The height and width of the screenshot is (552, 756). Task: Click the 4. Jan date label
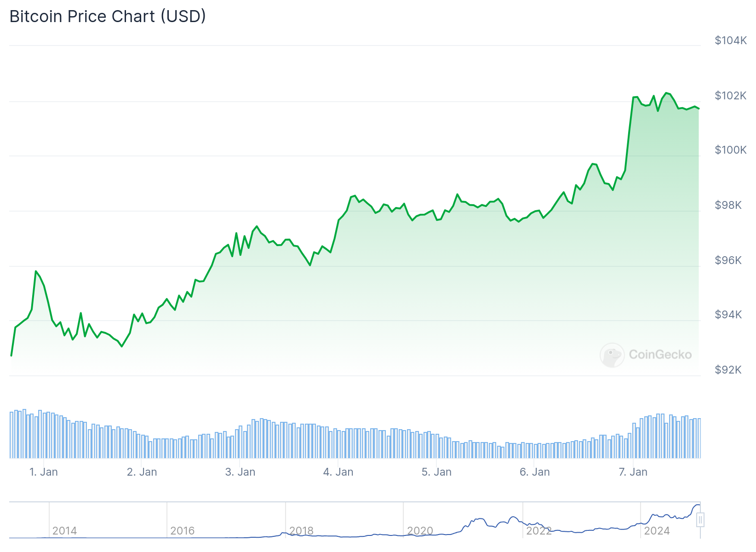pyautogui.click(x=338, y=472)
